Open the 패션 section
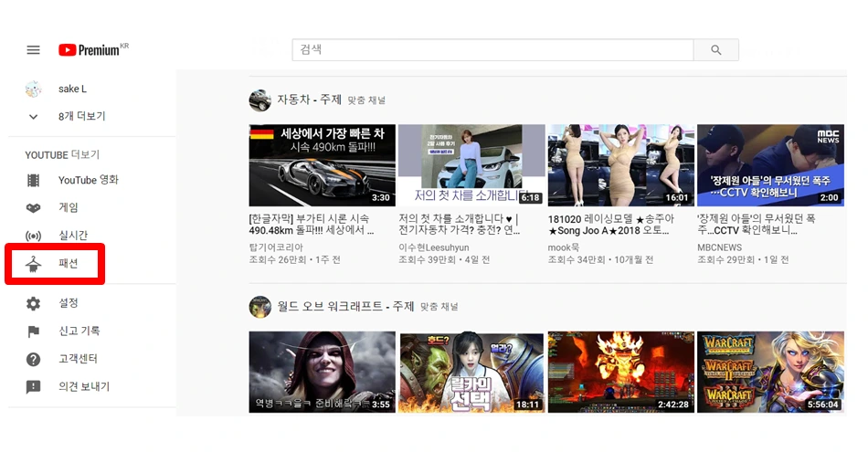 [x=69, y=263]
